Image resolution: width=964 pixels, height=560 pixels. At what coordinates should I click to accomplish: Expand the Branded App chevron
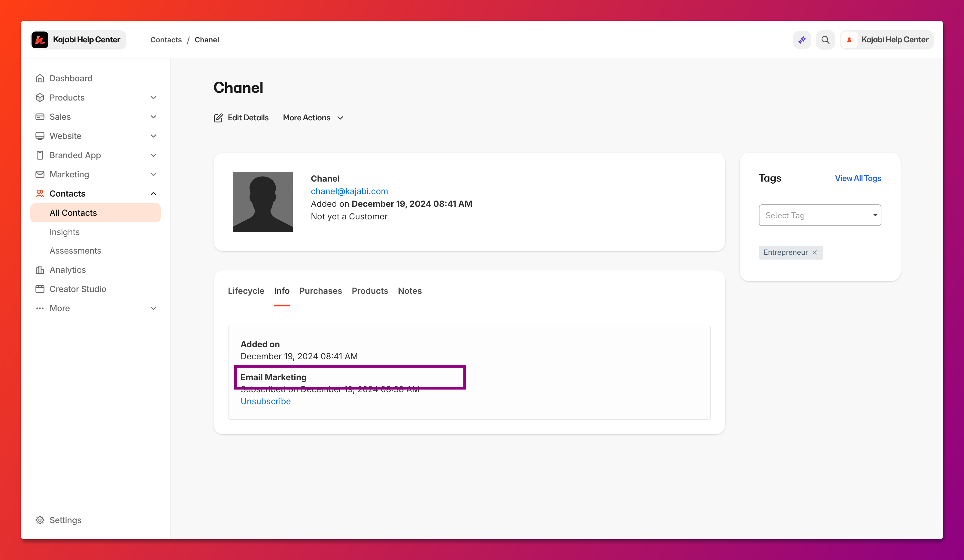(x=153, y=155)
